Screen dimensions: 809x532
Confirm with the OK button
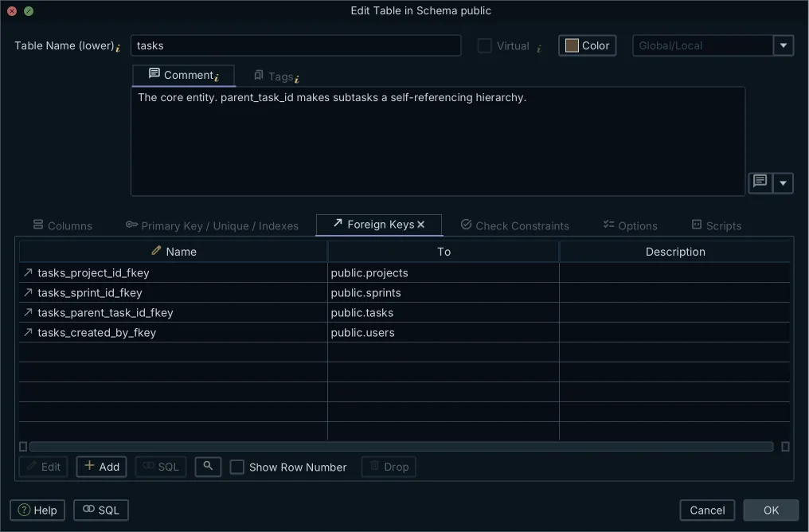(x=771, y=510)
